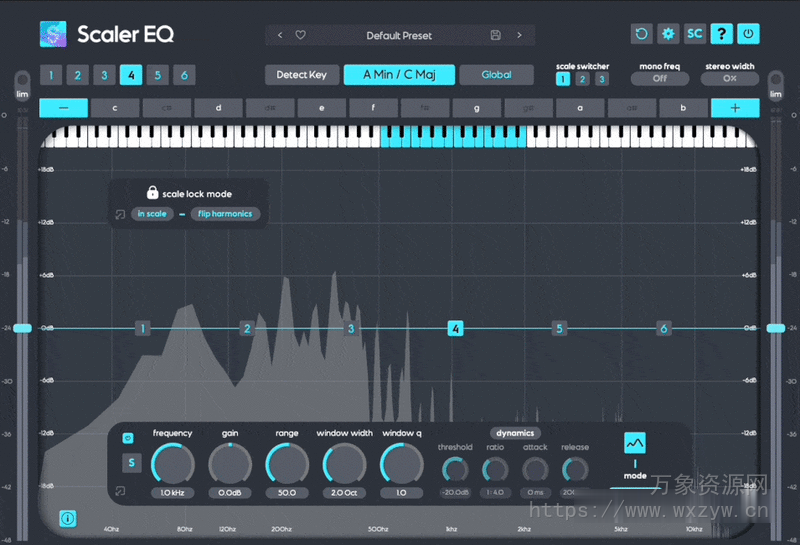Image resolution: width=800 pixels, height=545 pixels.
Task: Select band 5 tab
Action: 158,75
